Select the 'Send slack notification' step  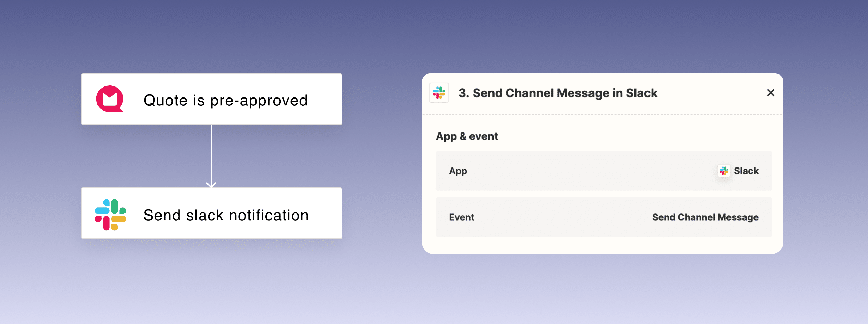[212, 213]
